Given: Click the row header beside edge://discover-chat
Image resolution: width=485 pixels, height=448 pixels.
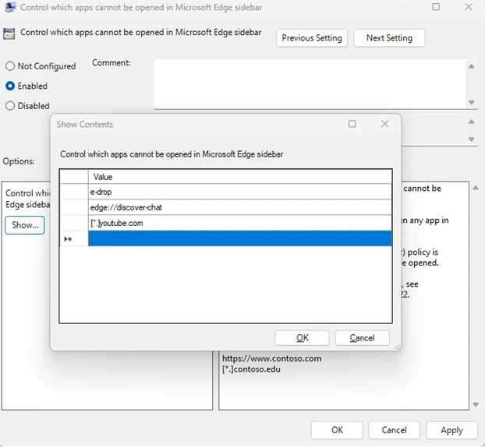Looking at the screenshot, I should (74, 207).
